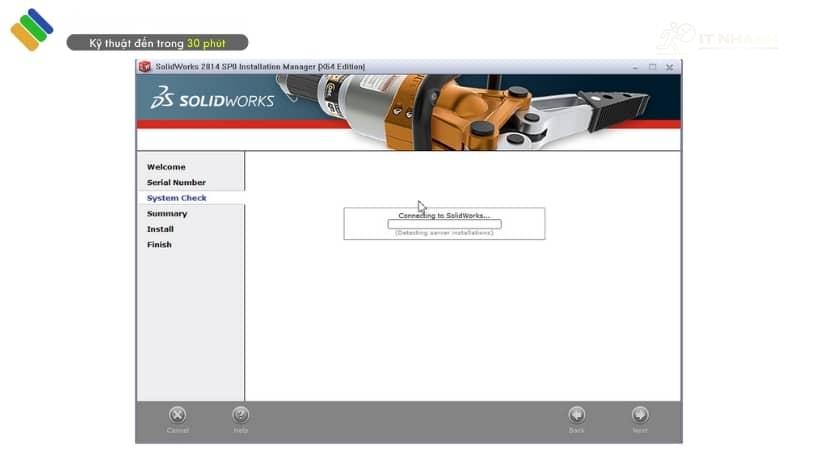
Task: Jump to the Install step
Action: pyautogui.click(x=160, y=229)
